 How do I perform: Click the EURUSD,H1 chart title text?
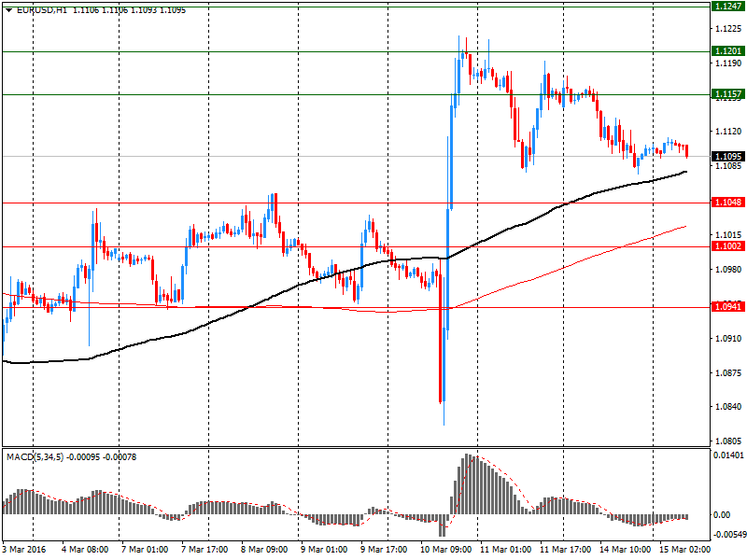pos(42,10)
